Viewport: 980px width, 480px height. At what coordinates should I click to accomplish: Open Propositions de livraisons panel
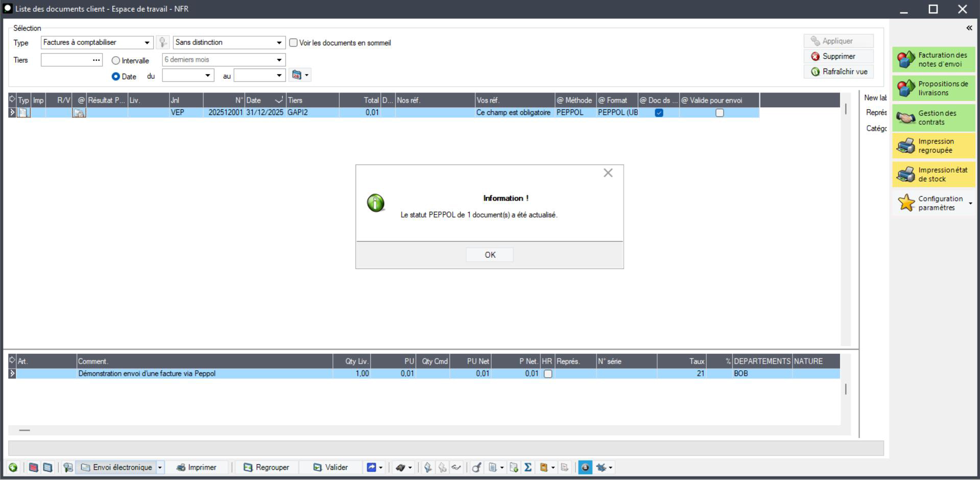(x=934, y=88)
